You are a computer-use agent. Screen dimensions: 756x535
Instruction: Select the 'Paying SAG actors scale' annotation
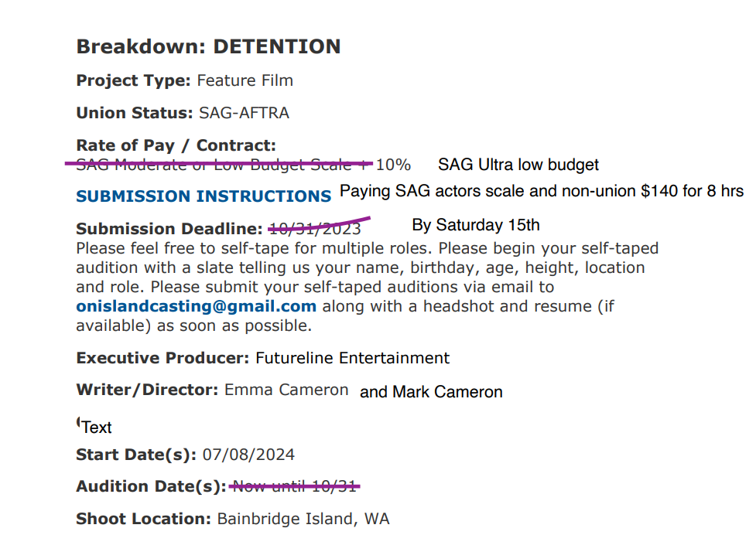[542, 191]
